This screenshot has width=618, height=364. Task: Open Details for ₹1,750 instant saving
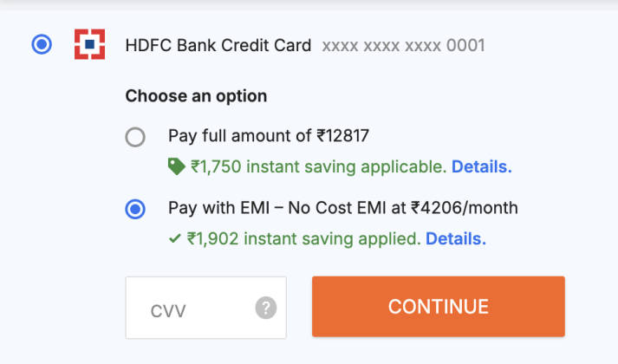(481, 166)
